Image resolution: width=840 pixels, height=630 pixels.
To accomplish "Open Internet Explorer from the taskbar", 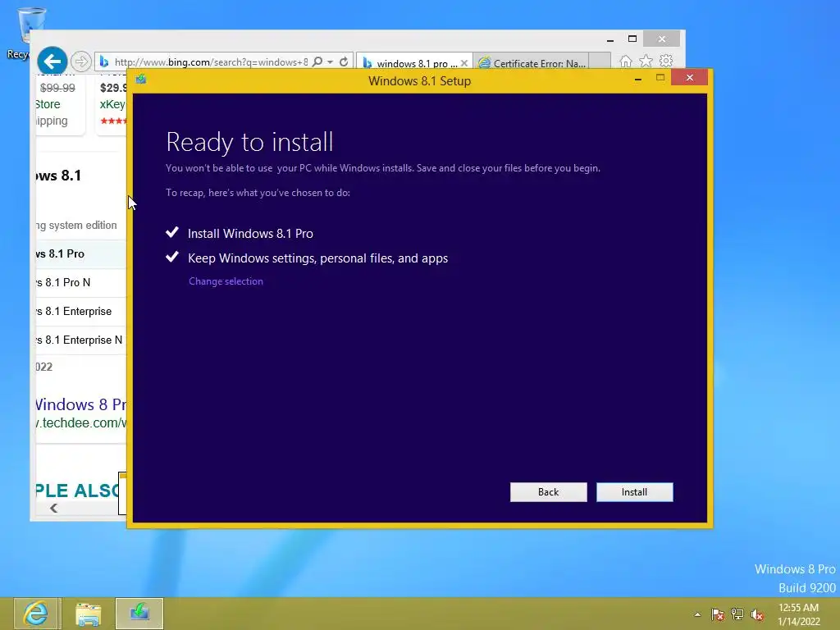I will [x=37, y=614].
